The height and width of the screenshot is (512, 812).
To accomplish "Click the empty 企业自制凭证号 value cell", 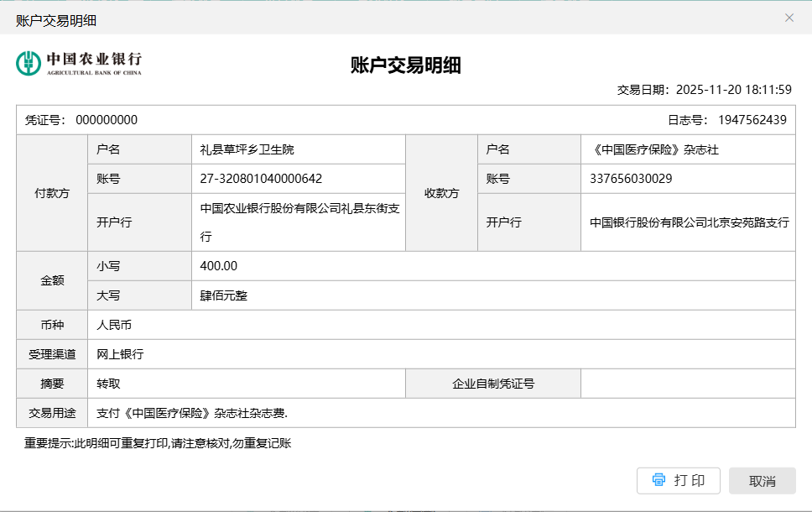I will coord(687,384).
